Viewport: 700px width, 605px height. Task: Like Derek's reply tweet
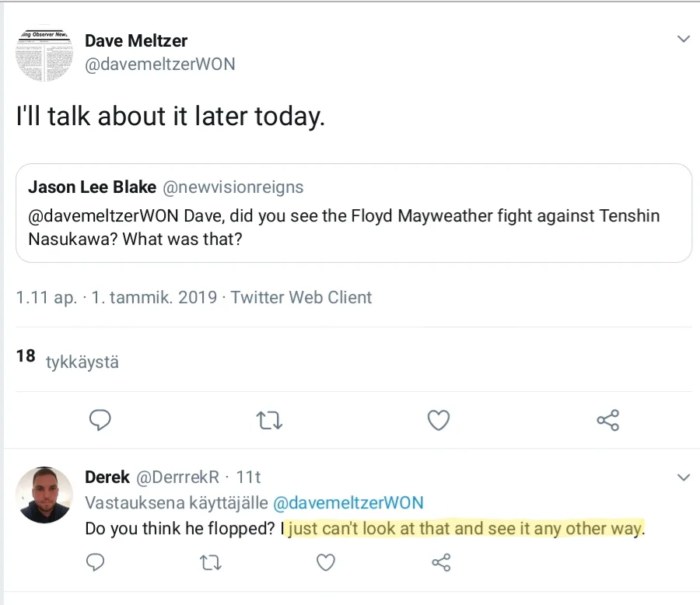[x=327, y=561]
